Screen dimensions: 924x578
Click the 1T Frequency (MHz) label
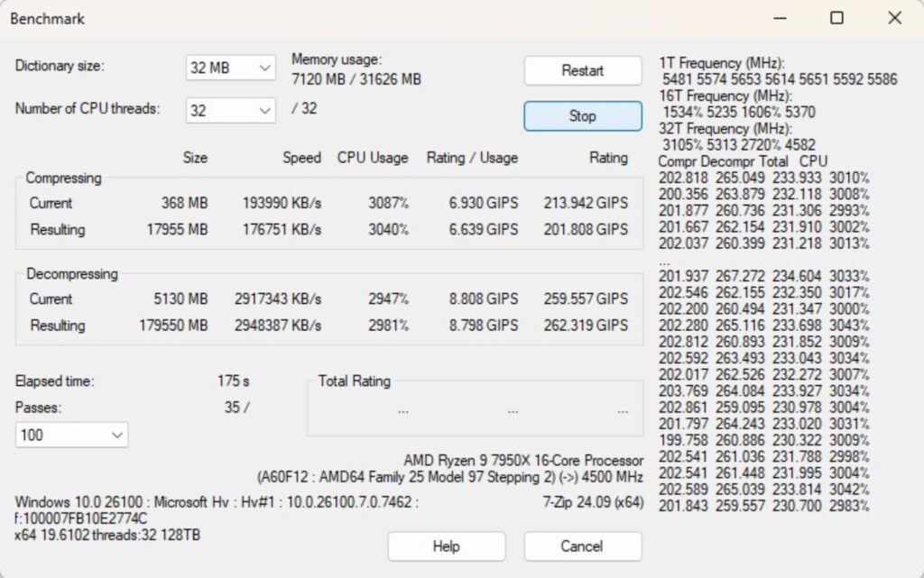(x=722, y=63)
